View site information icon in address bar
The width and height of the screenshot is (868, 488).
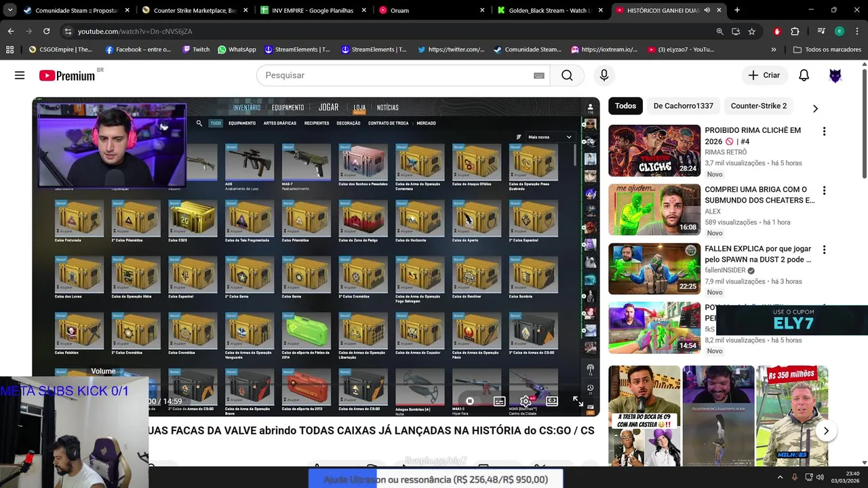68,31
